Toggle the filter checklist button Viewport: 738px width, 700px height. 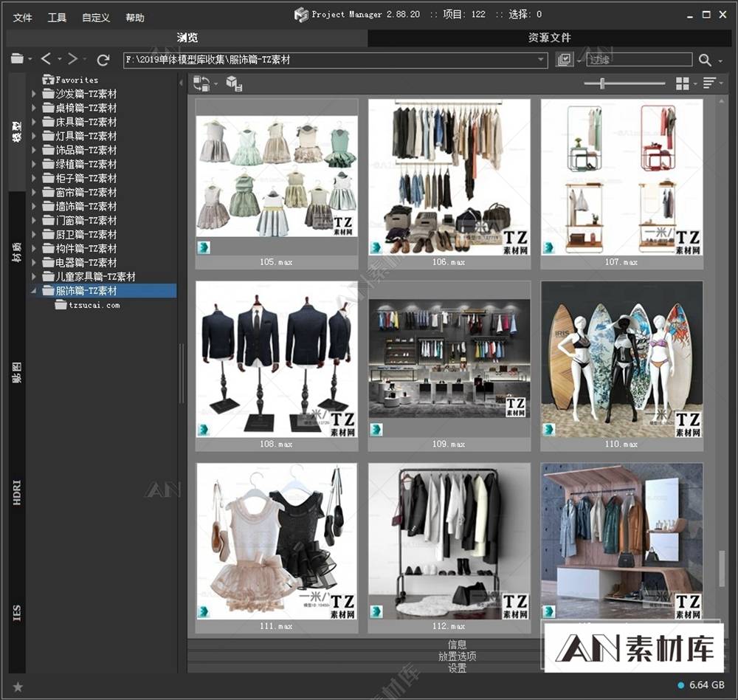565,61
